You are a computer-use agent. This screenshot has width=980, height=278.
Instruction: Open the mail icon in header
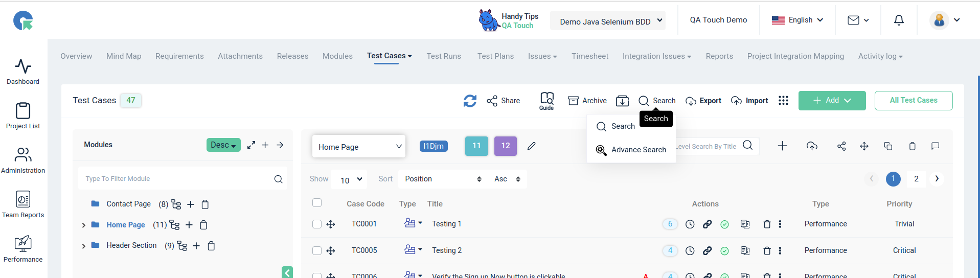[853, 20]
